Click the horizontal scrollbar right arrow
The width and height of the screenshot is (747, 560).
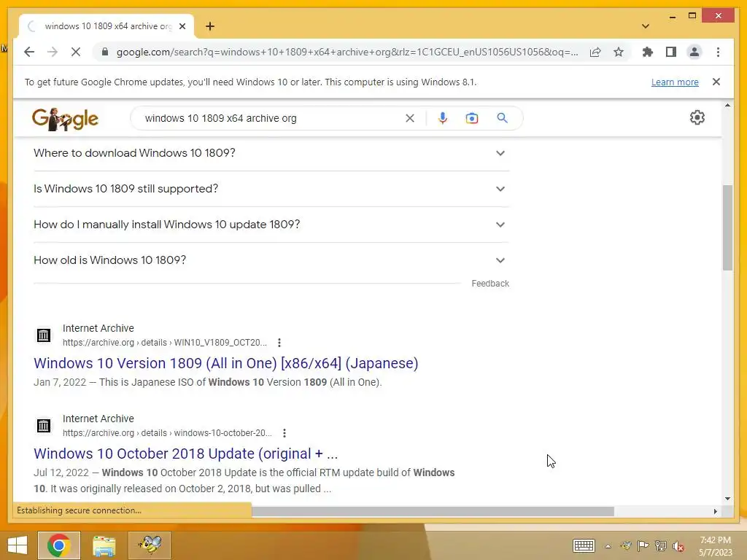point(715,511)
